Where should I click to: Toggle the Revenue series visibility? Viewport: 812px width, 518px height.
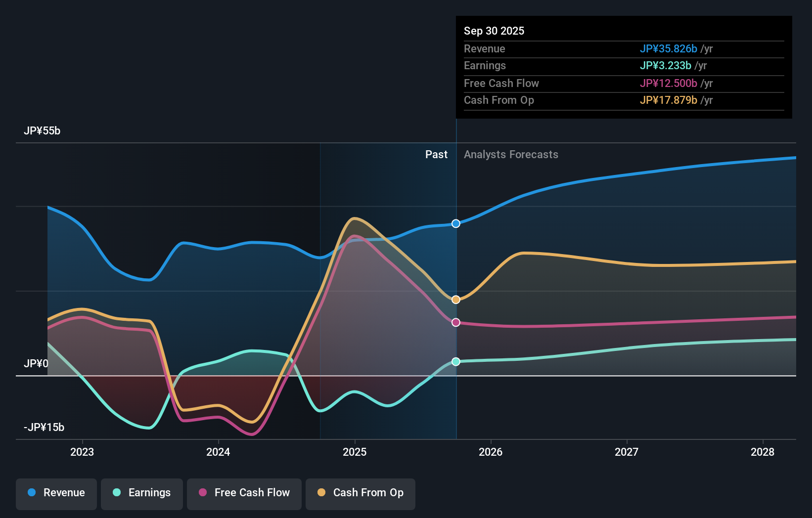[x=56, y=493]
